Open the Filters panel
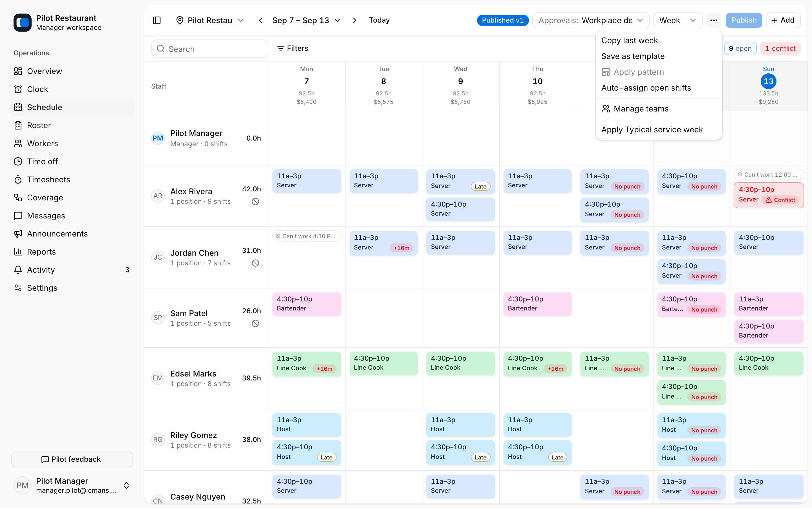This screenshot has width=812, height=508. coord(293,48)
